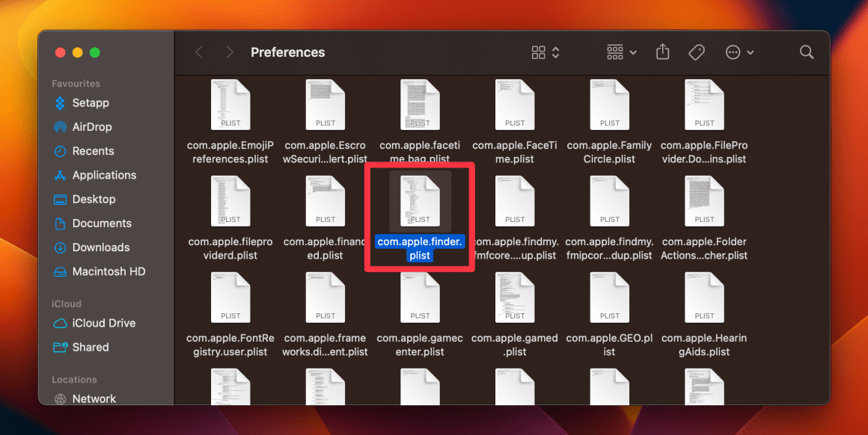Select the com.apple.FaceTime.plist file
The height and width of the screenshot is (435, 868).
514,104
